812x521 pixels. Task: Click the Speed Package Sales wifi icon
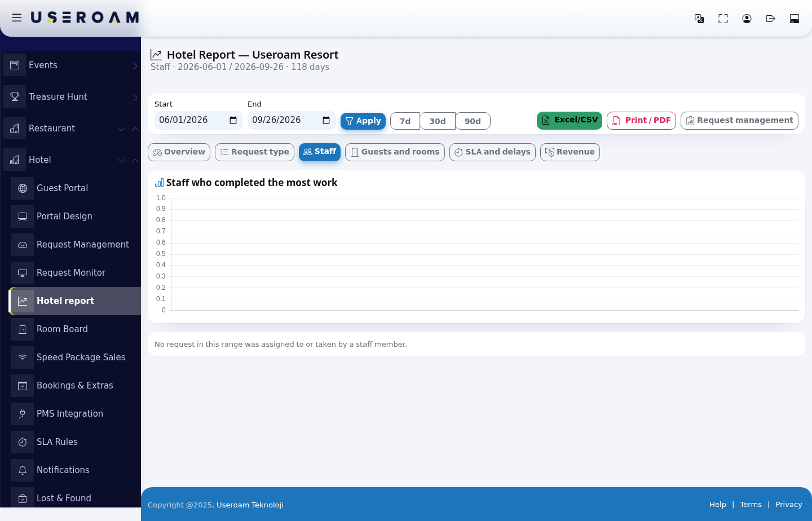pos(23,357)
